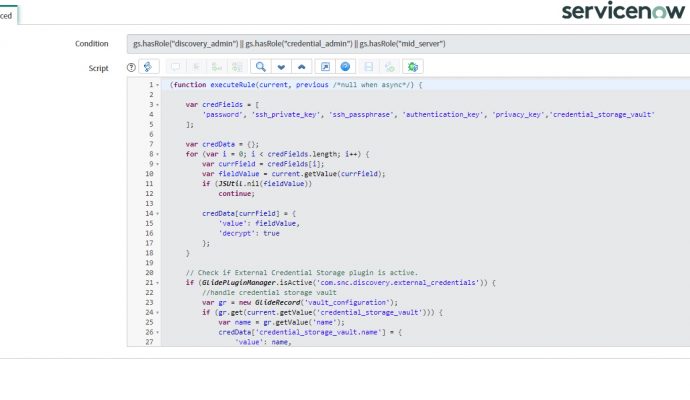690x400 pixels.
Task: Toggle the syntax editor icon
Action: click(x=150, y=67)
